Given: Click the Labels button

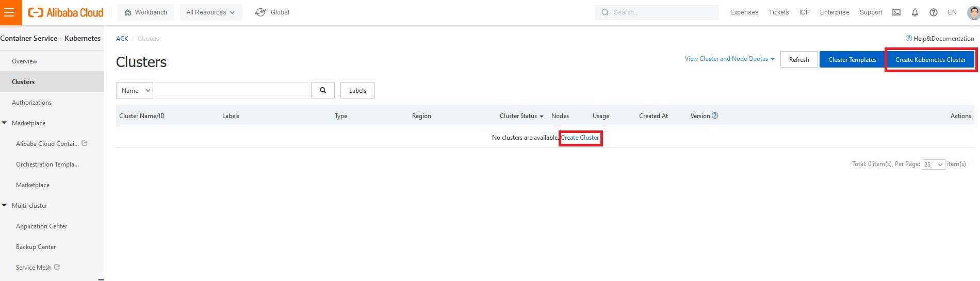Looking at the screenshot, I should (x=357, y=90).
